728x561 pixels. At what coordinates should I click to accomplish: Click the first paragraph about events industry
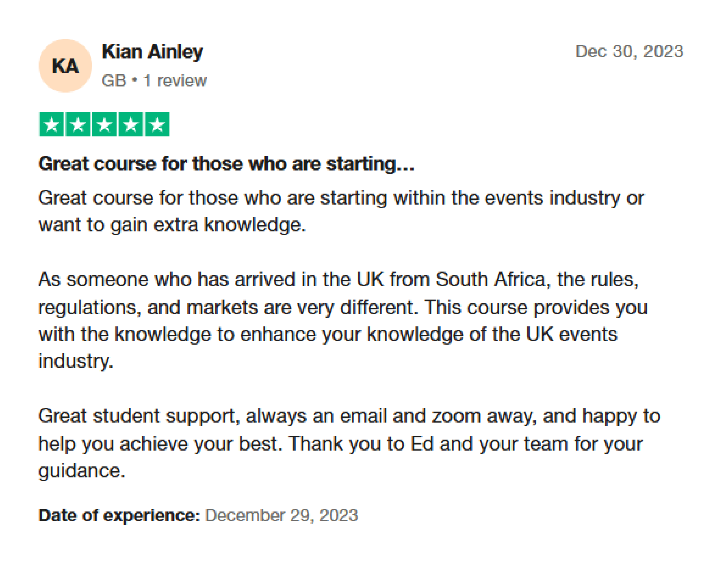(341, 211)
